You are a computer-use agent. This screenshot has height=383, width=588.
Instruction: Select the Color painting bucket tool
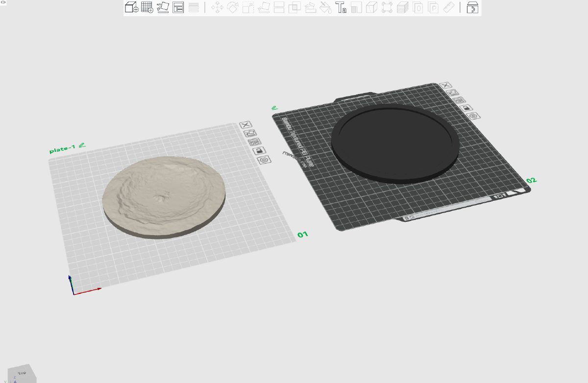click(x=325, y=7)
